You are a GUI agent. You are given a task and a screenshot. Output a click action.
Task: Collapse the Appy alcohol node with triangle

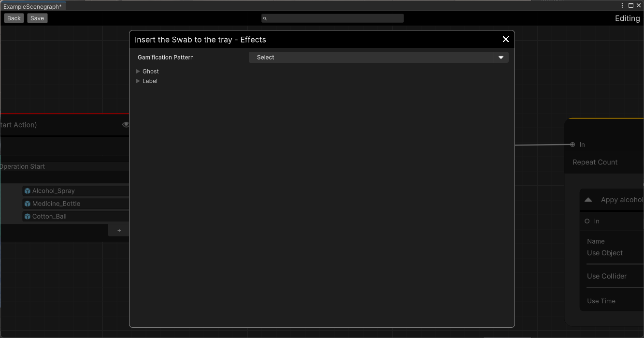588,200
